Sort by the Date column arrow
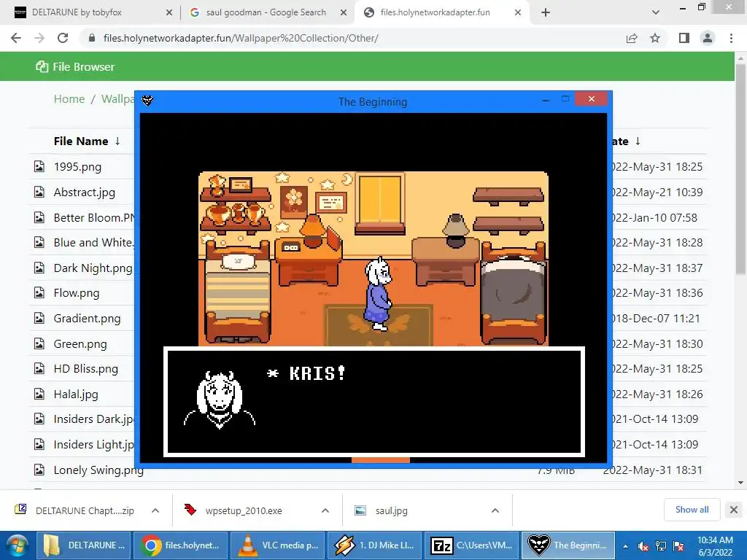This screenshot has height=560, width=747. click(x=638, y=141)
